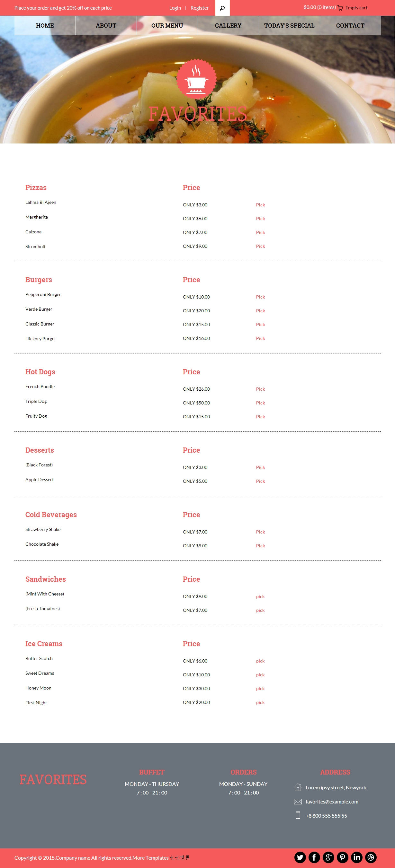Open the Dribbble social icon
This screenshot has width=395, height=868.
pyautogui.click(x=371, y=857)
